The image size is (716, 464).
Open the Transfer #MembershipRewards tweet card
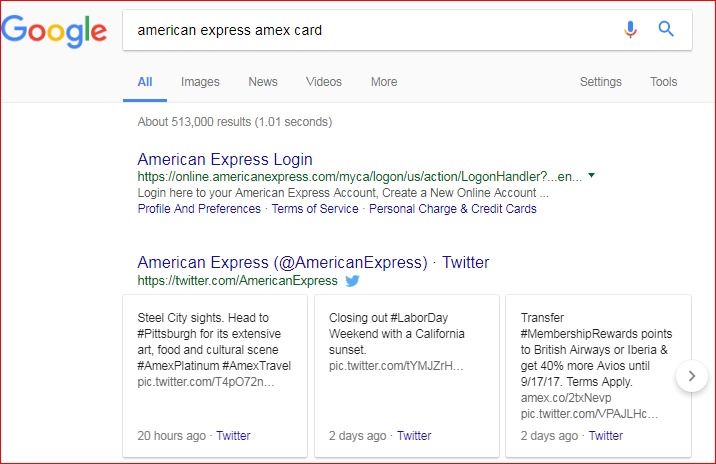point(599,376)
